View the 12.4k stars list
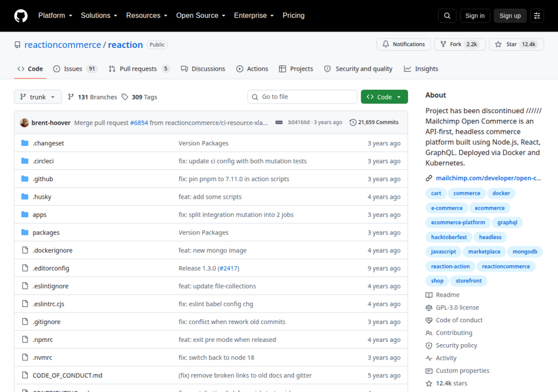 coord(447,383)
